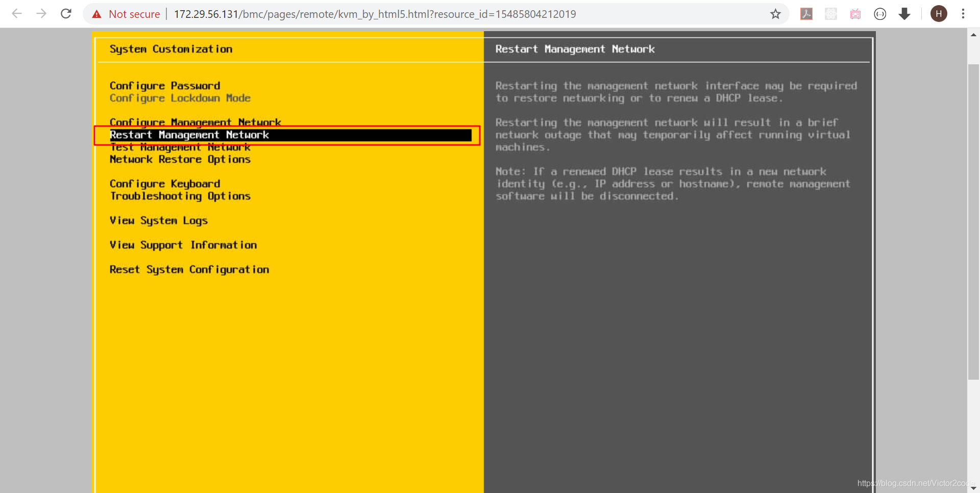
Task: Open the PDF extension icon
Action: pyautogui.click(x=806, y=14)
